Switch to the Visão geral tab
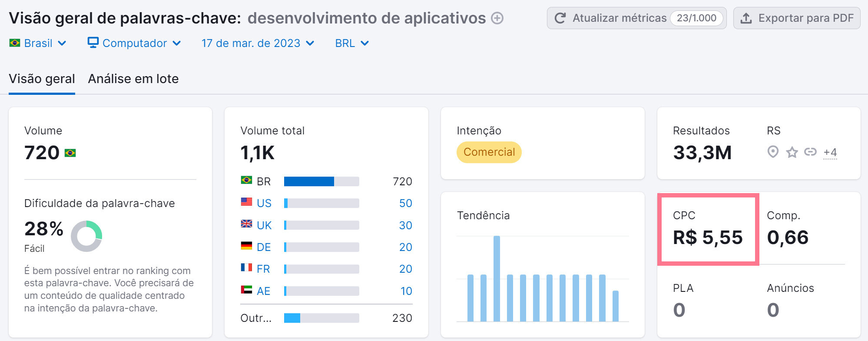This screenshot has width=868, height=341. [42, 79]
